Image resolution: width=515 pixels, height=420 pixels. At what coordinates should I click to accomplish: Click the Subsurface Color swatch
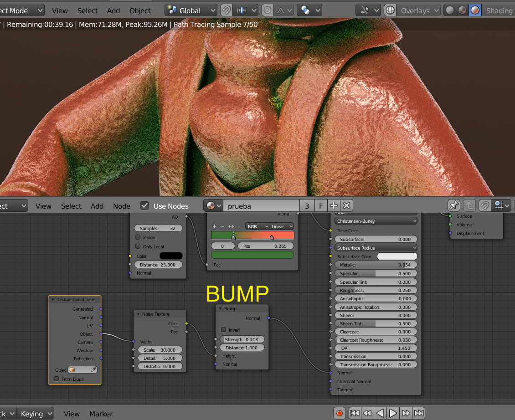pos(397,256)
